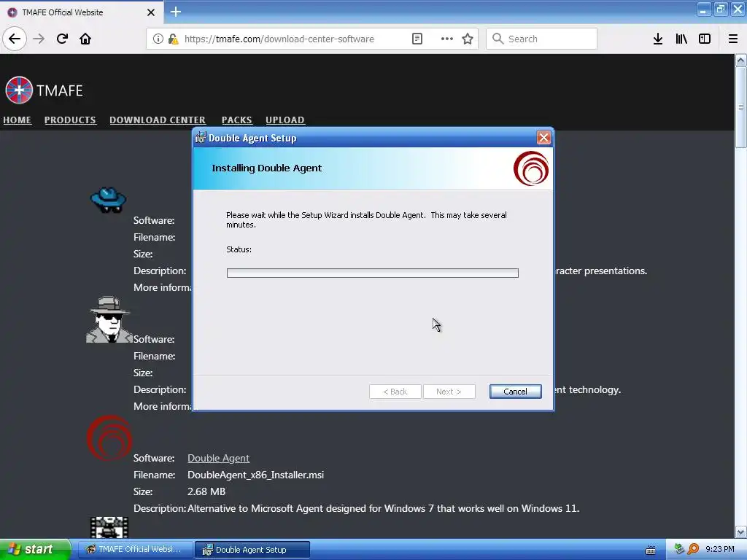Click the orange magnifier tray icon

693,549
